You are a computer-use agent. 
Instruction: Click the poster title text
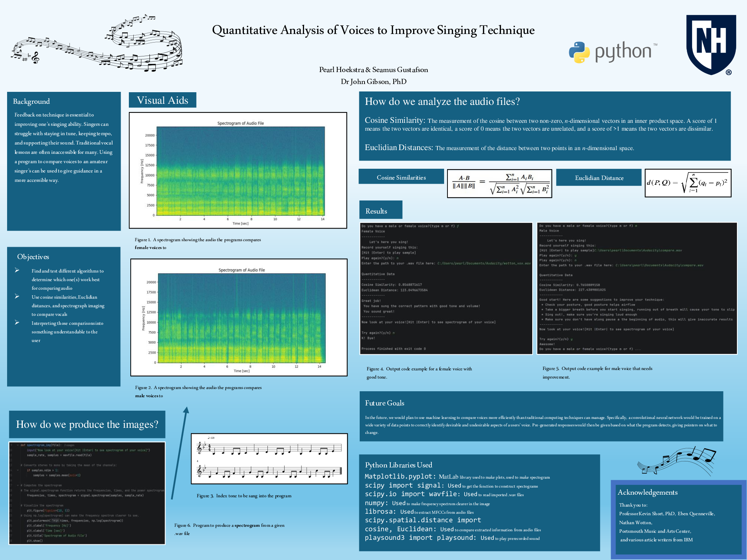click(x=373, y=30)
